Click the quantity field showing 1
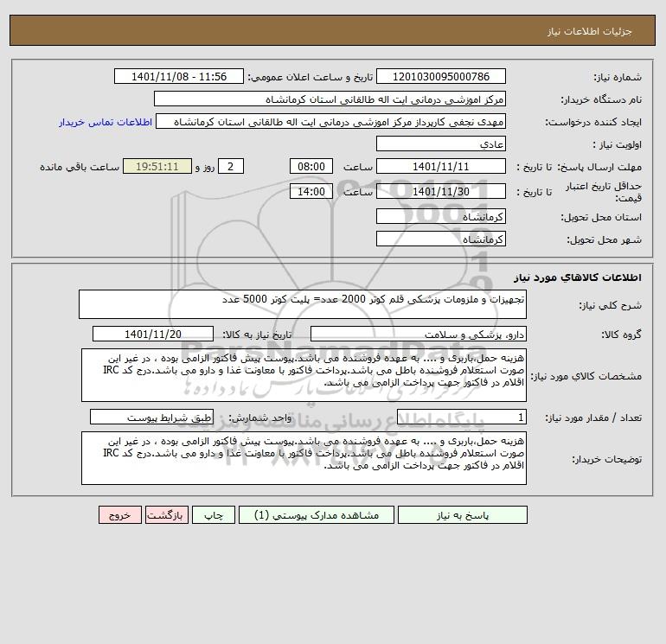Image resolution: width=666 pixels, height=644 pixels. click(462, 418)
